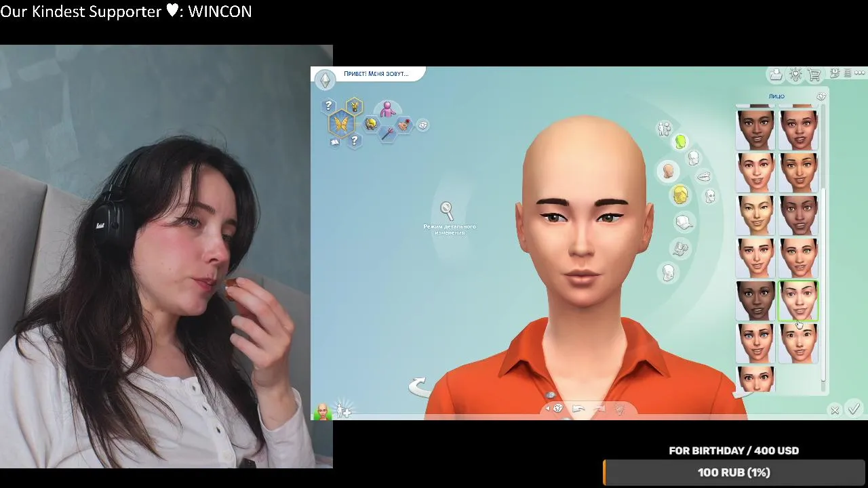Pick the left face preset in the fourth row
Image resolution: width=868 pixels, height=488 pixels.
point(755,258)
